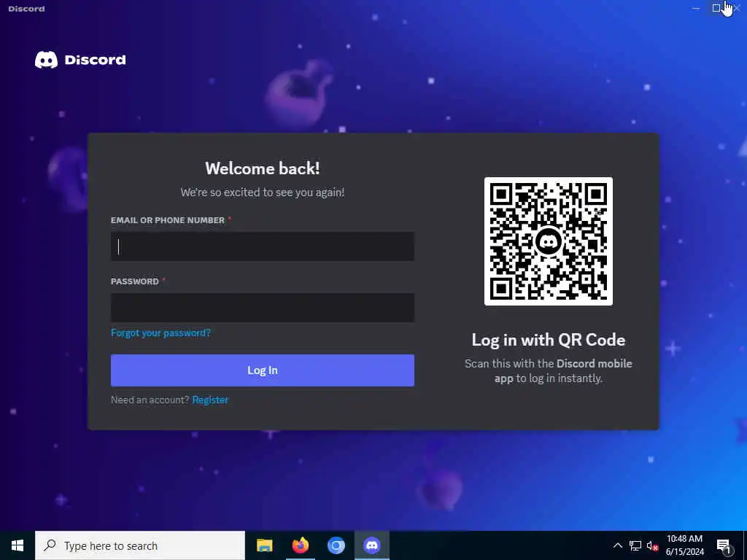Show hidden system tray icons
747x560 pixels.
pyautogui.click(x=617, y=545)
